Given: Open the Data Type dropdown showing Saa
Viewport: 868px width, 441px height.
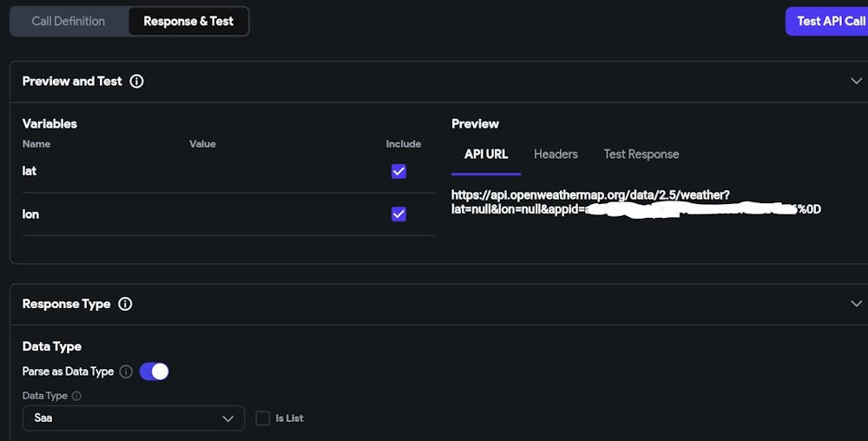Looking at the screenshot, I should pyautogui.click(x=133, y=418).
